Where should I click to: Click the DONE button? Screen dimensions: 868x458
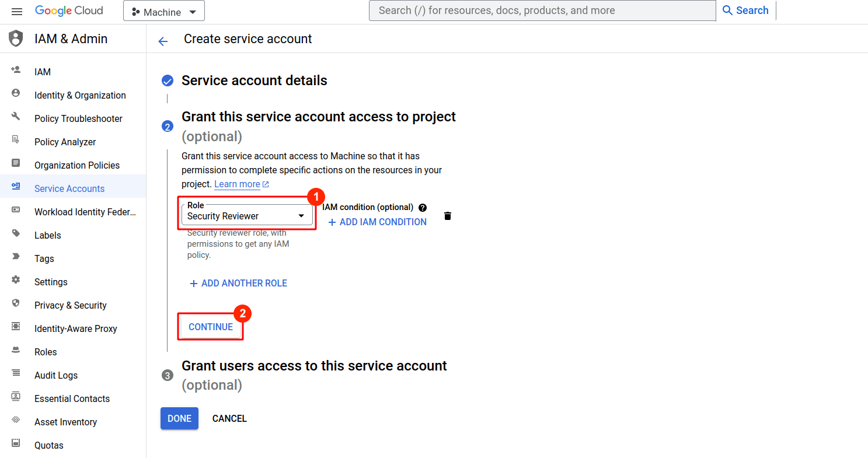click(x=179, y=418)
